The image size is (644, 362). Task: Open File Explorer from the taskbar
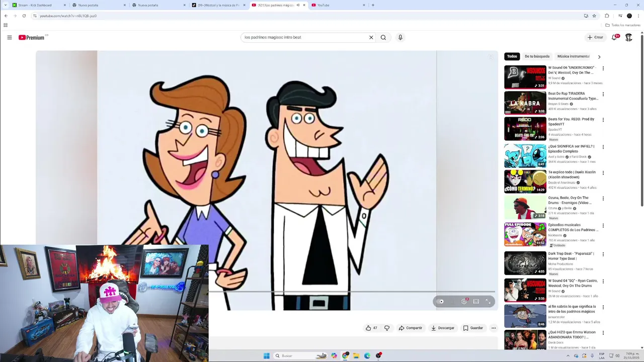(x=356, y=356)
